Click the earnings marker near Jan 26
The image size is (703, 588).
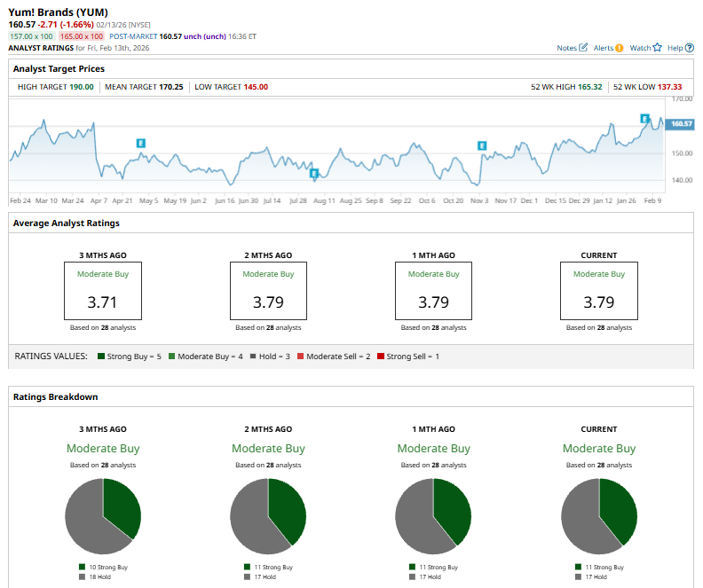pyautogui.click(x=645, y=118)
